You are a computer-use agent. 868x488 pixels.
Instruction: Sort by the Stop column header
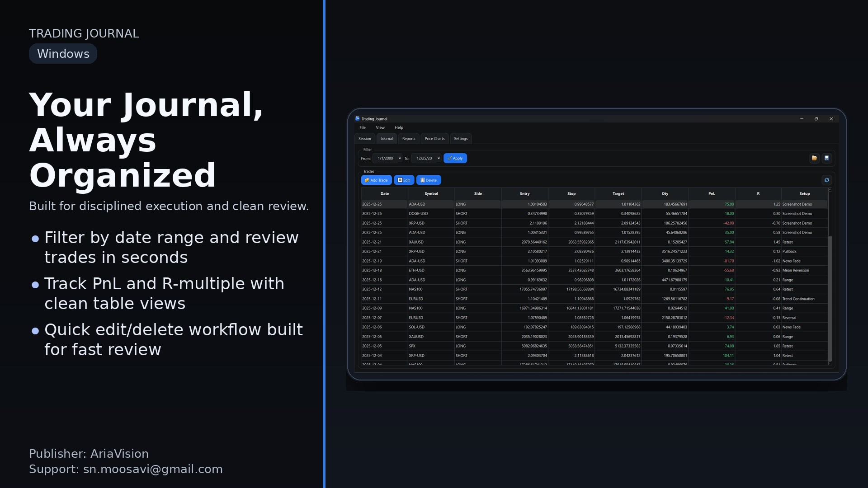571,194
